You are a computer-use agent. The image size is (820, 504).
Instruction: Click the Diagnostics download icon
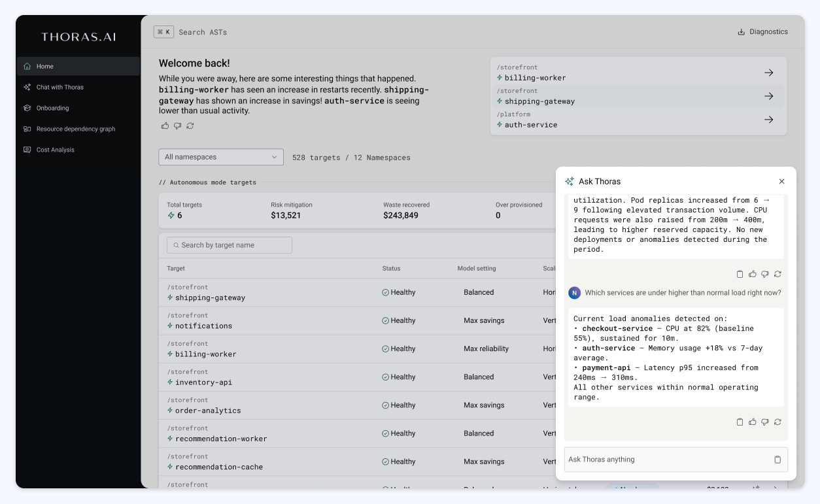pos(741,32)
